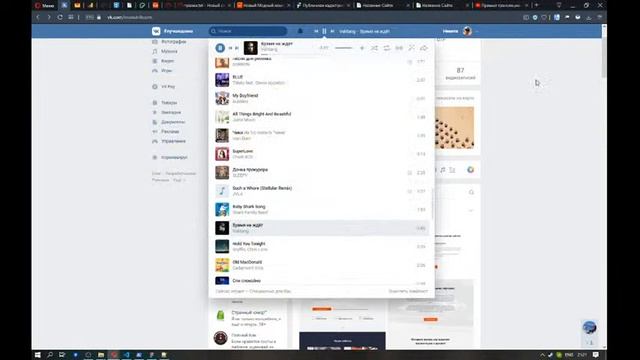Click the broadcast audio icon in player
Viewport: 640px width, 360px height.
[x=399, y=48]
